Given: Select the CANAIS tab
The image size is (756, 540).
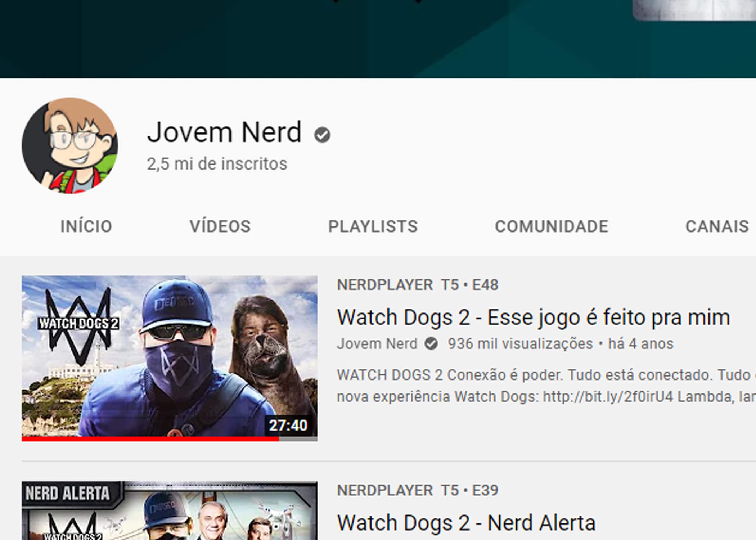Looking at the screenshot, I should pyautogui.click(x=717, y=226).
